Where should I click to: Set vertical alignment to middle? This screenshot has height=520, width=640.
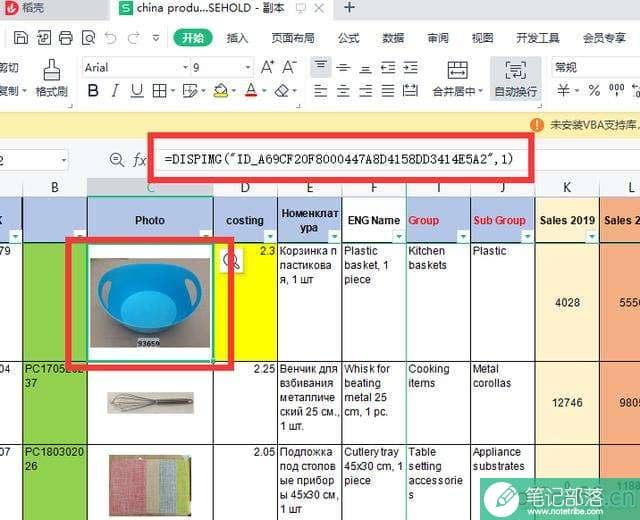click(343, 67)
